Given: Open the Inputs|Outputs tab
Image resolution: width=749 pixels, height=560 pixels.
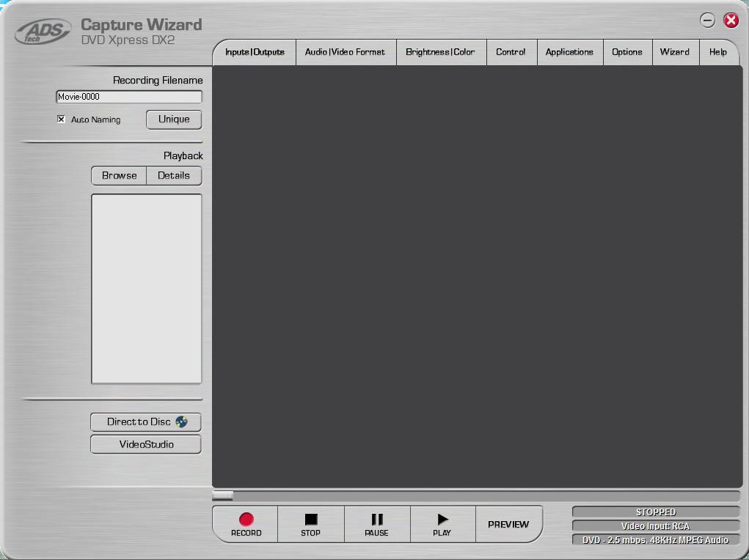Looking at the screenshot, I should coord(255,52).
